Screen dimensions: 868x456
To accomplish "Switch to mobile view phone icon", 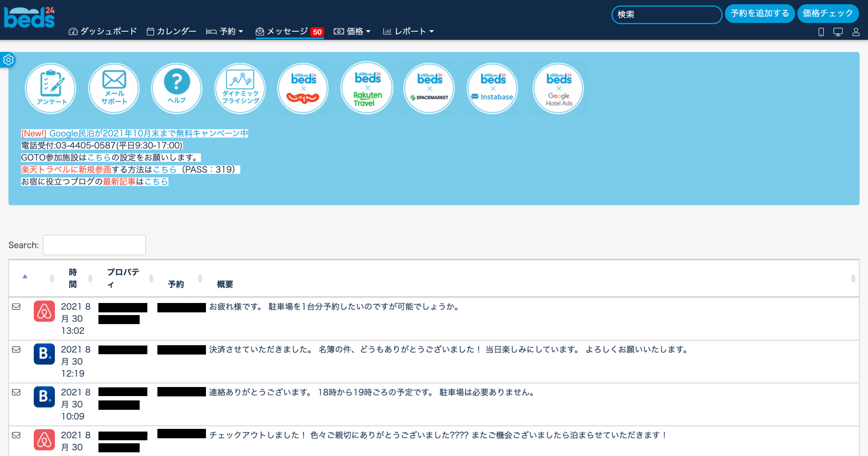I will [x=821, y=32].
